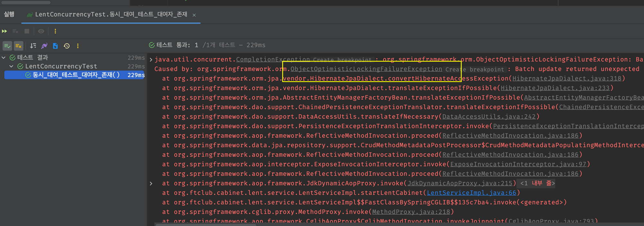Open HibernateJpaDialect.java:233 link
This screenshot has width=644, height=226.
pos(555,88)
